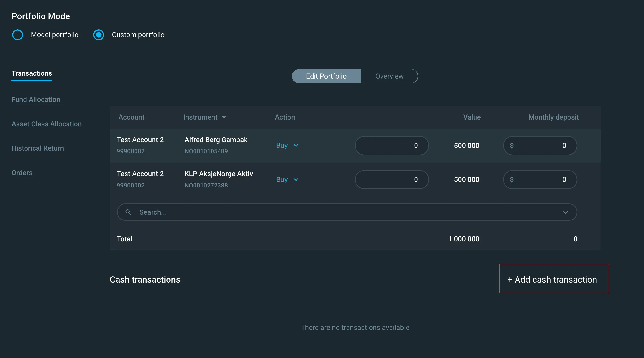Select the Transactions tab

[x=32, y=73]
